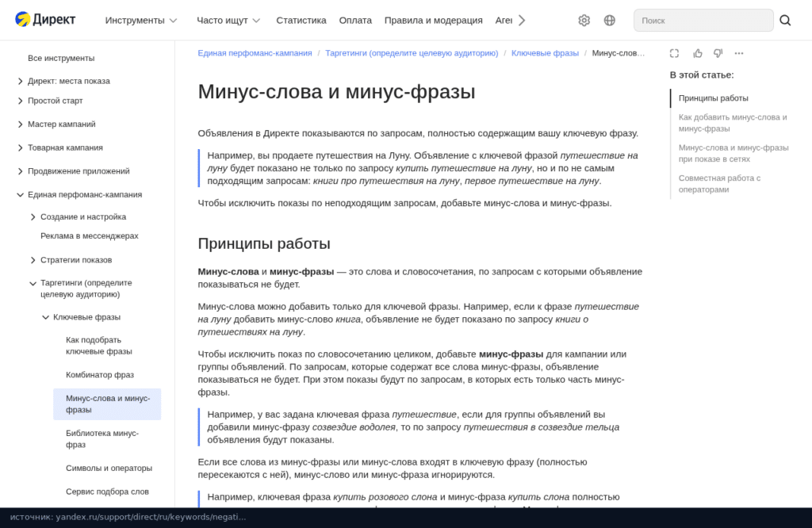
Task: Click the right arrow in top navigation
Action: 522,20
